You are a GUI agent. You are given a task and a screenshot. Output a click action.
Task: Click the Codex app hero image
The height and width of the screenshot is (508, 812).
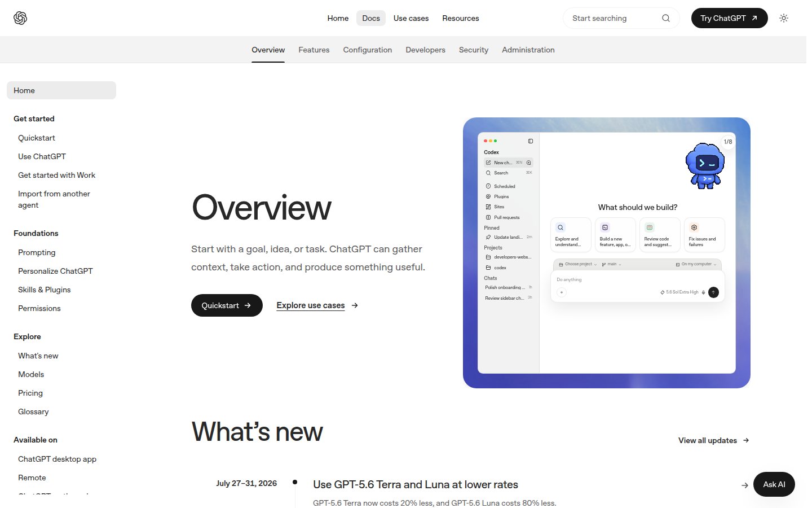(607, 253)
